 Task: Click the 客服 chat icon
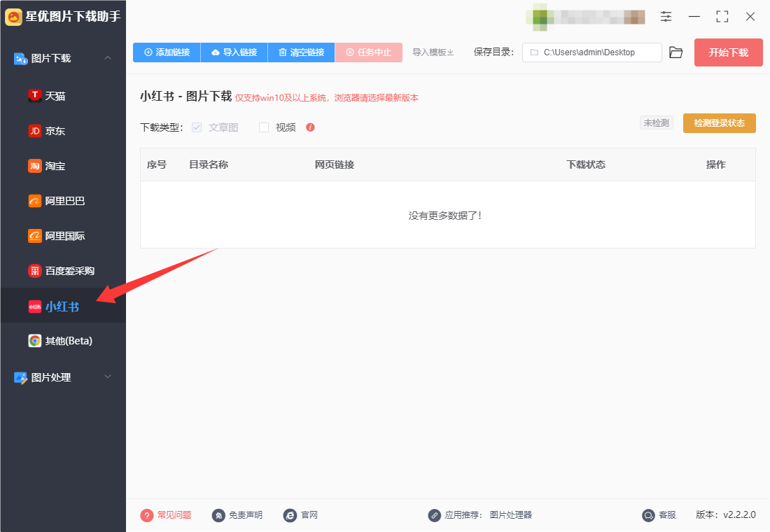pyautogui.click(x=649, y=515)
